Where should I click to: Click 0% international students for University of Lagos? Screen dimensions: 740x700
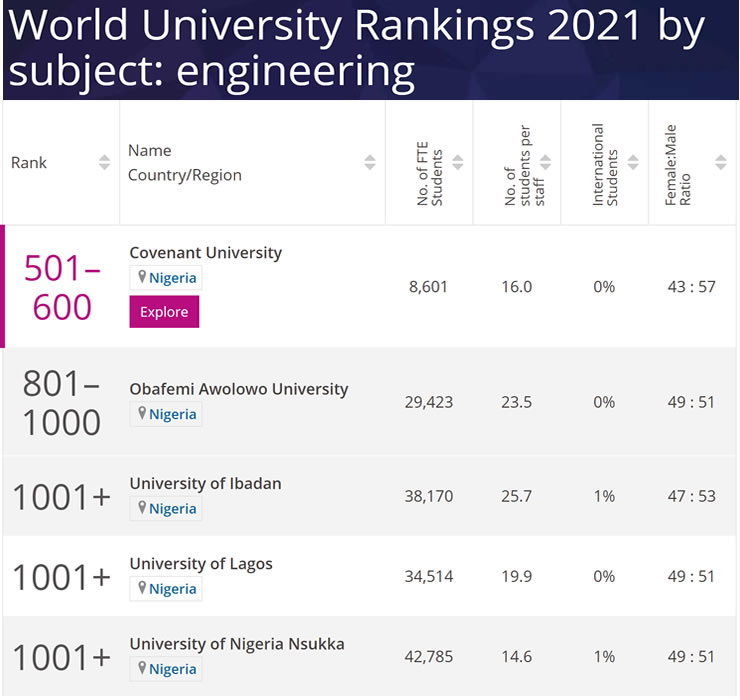(604, 577)
